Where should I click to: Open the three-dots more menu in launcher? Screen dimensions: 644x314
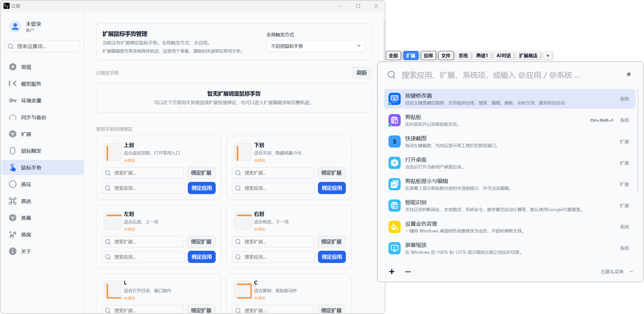[408, 272]
